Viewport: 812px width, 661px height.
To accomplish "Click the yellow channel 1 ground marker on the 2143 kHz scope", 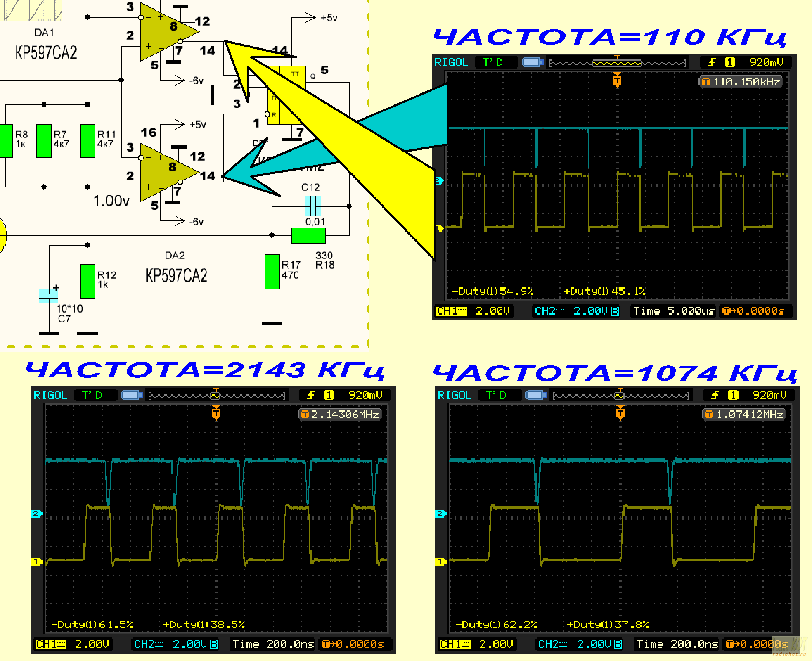I will [37, 561].
